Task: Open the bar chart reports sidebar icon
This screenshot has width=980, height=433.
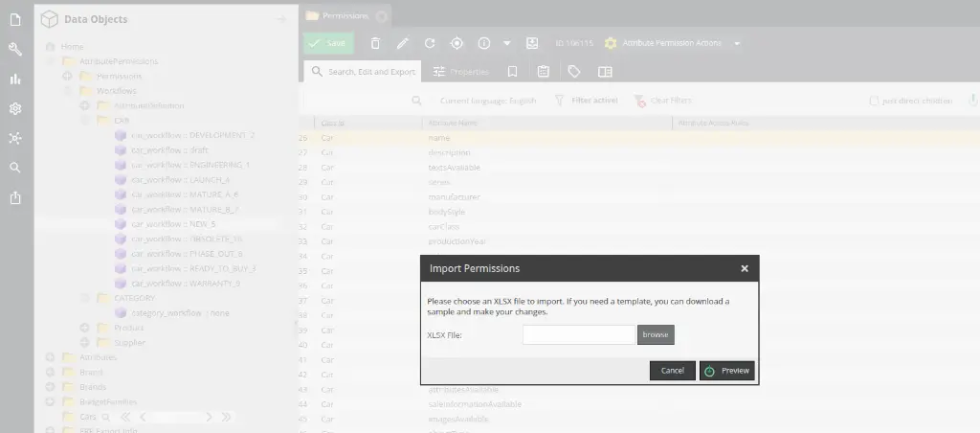Action: pos(15,79)
